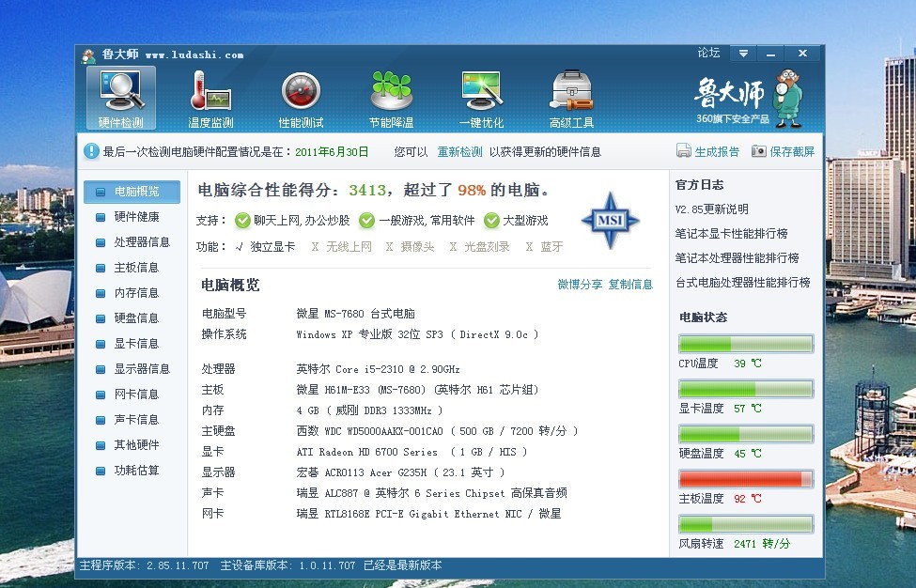Click the 硬盘温度 progress bar
This screenshot has height=588, width=916.
(746, 433)
